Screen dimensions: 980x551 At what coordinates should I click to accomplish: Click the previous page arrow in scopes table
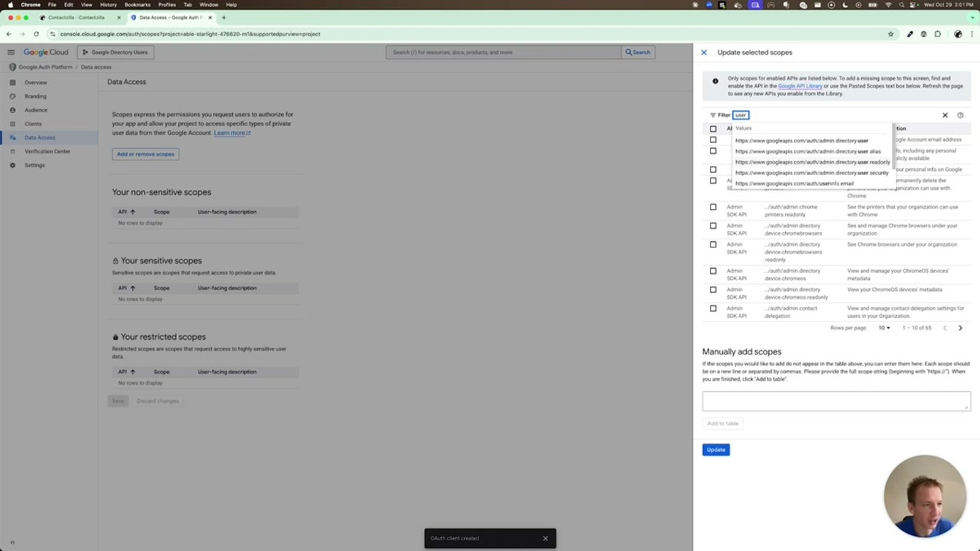pos(945,328)
